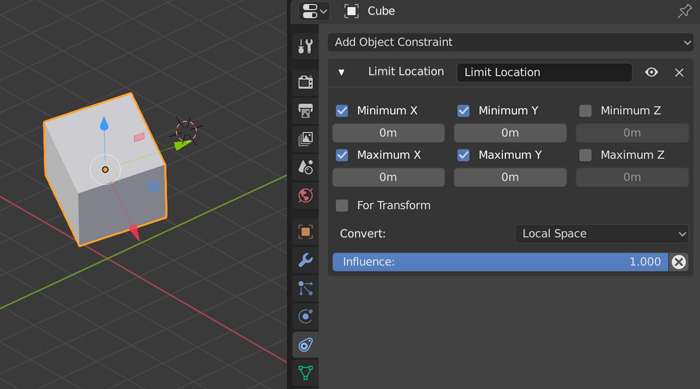The width and height of the screenshot is (700, 389).
Task: Click the blue plane handle on cube
Action: 154,186
